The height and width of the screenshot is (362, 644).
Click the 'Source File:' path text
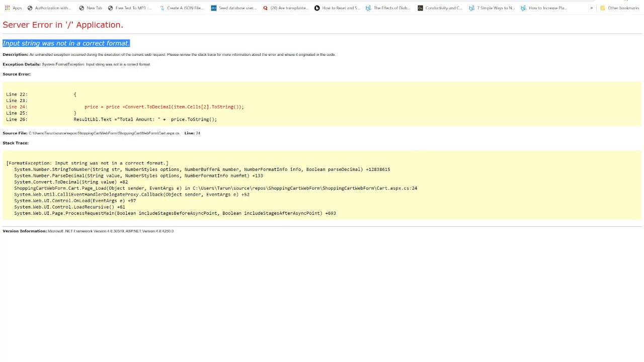[104, 133]
